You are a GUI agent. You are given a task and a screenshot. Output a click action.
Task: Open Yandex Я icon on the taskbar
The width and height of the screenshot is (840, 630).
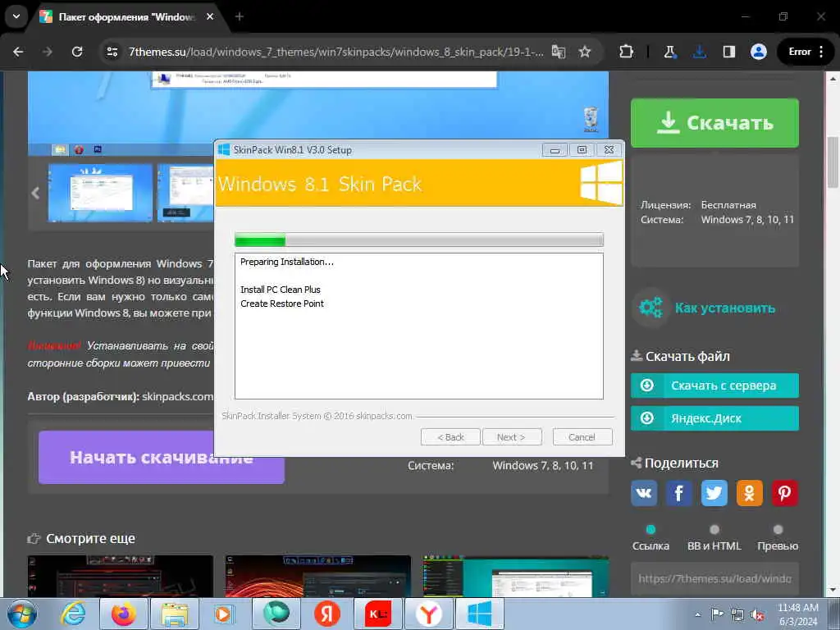[327, 614]
